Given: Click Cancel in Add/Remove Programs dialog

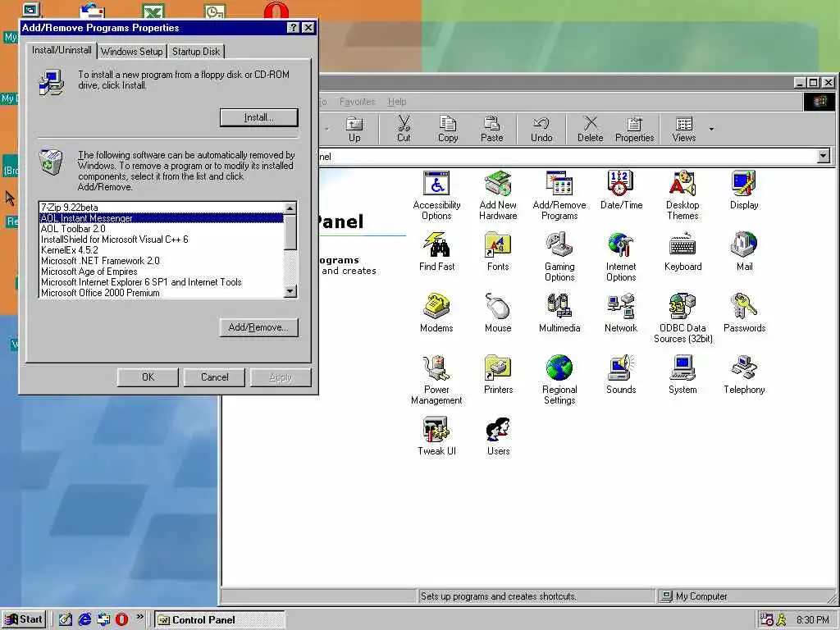Looking at the screenshot, I should [x=214, y=377].
